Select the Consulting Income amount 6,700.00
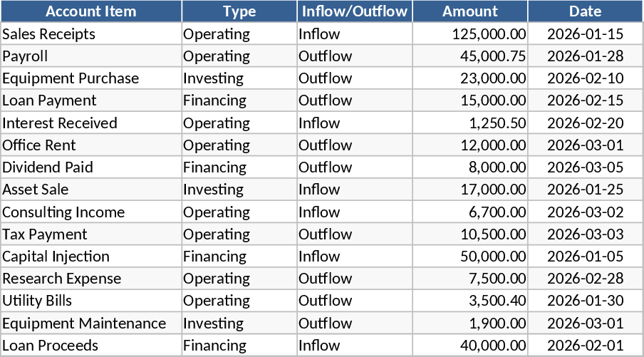The width and height of the screenshot is (644, 357). coord(497,212)
